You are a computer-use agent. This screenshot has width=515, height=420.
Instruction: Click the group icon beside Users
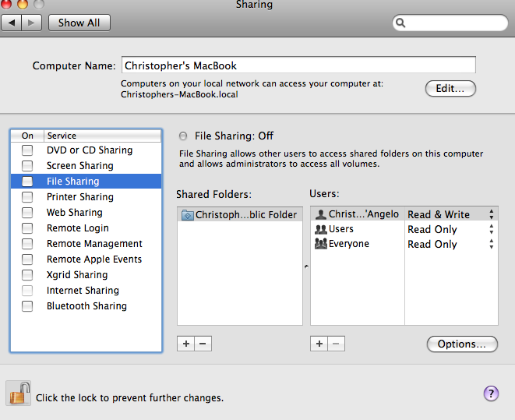[x=320, y=229]
